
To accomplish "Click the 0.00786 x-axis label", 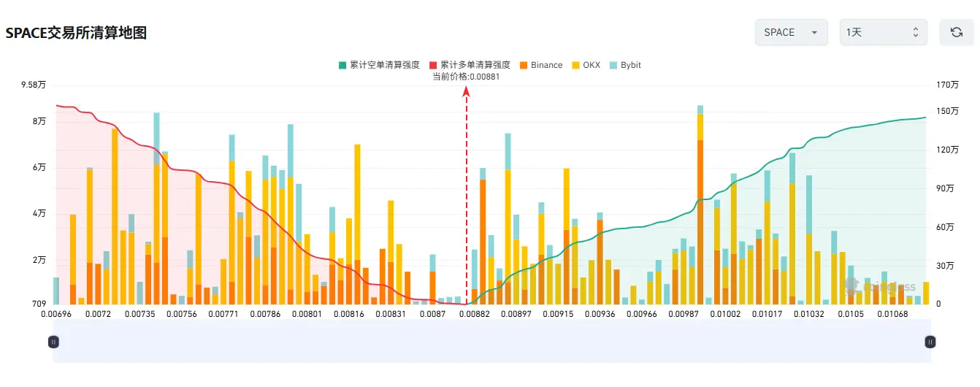I will pos(264,314).
